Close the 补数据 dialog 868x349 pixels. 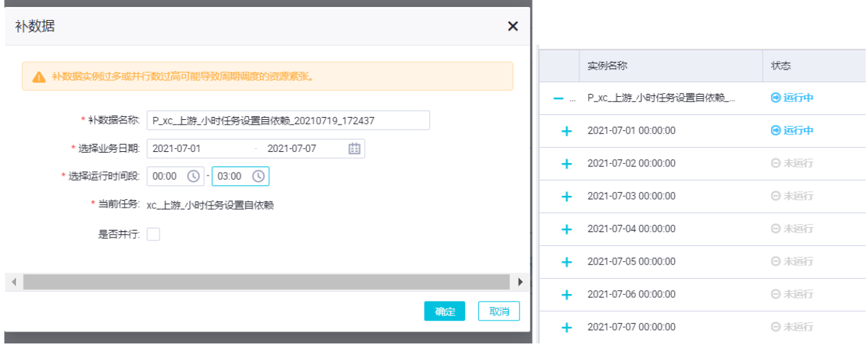pos(512,26)
